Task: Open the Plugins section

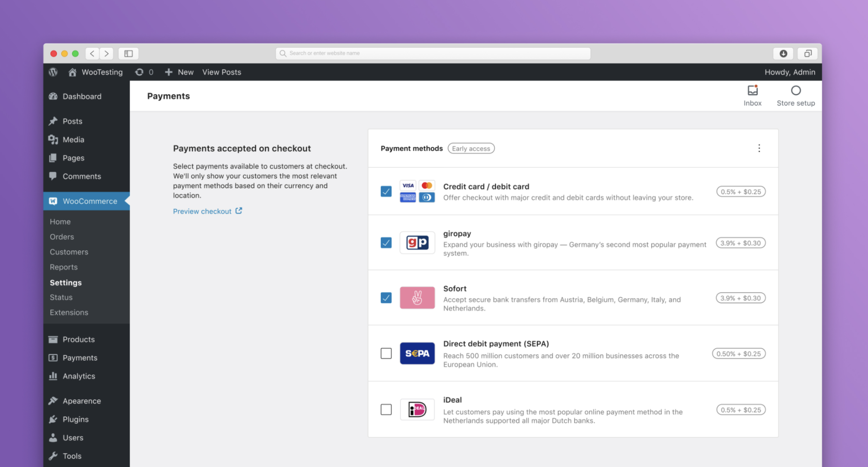Action: [75, 419]
